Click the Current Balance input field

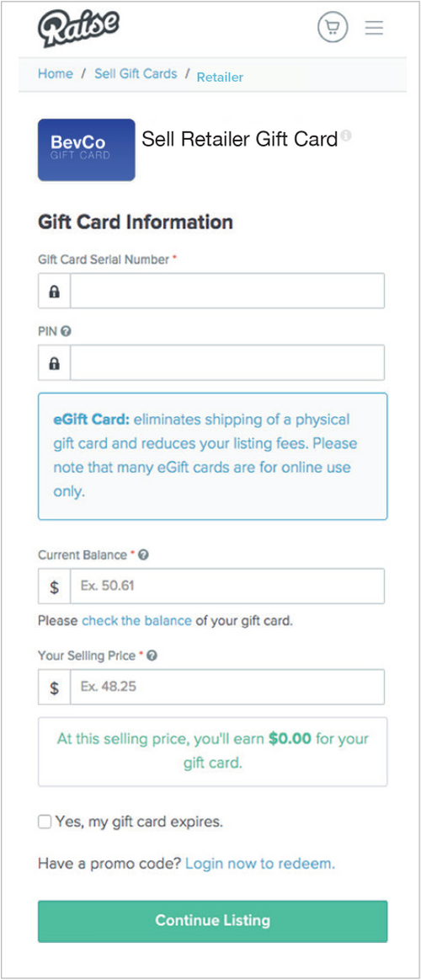point(227,586)
